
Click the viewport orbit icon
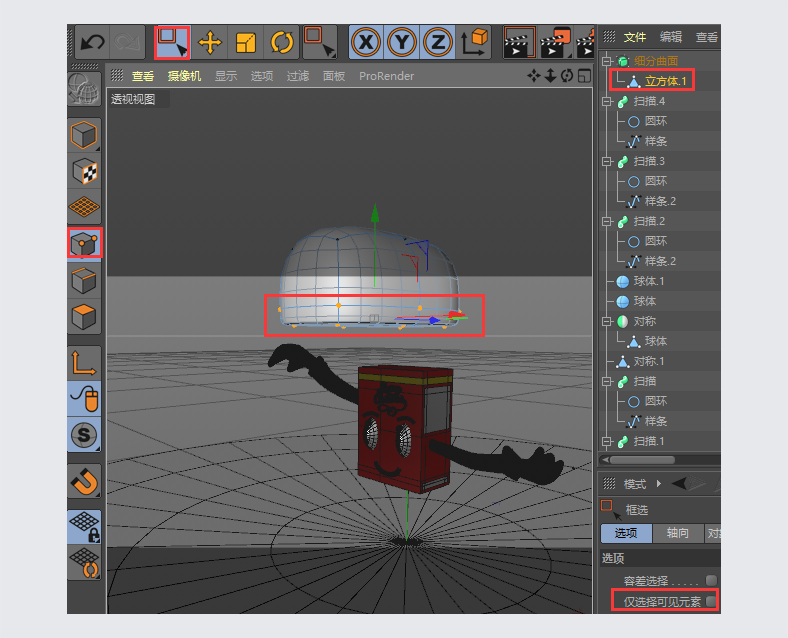pos(567,76)
